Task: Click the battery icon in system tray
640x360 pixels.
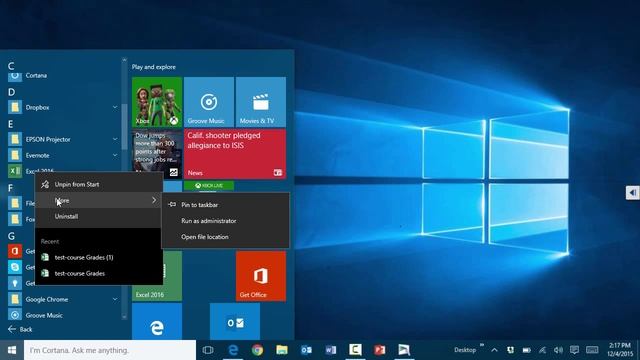Action: click(527, 350)
